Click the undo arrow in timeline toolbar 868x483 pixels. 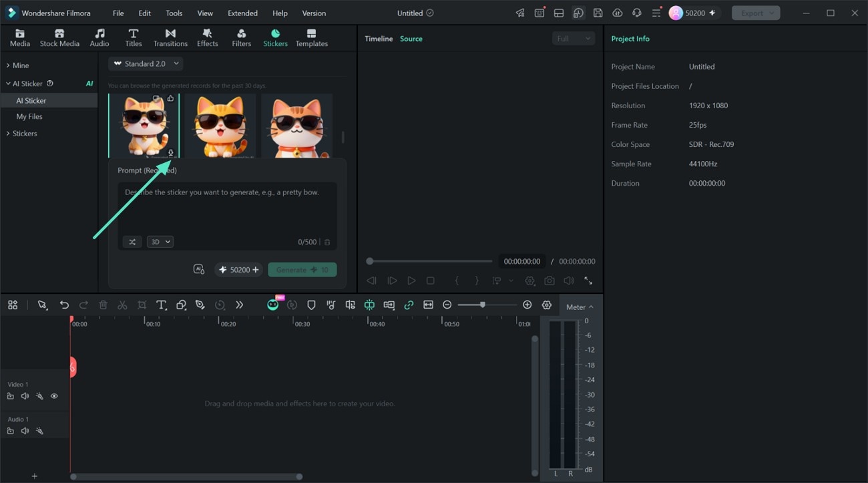pos(64,305)
